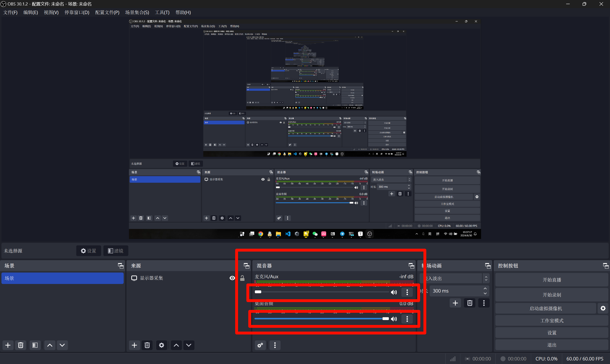Image resolution: width=610 pixels, height=364 pixels.
Task: Toggle lock on 显示器采集 source
Action: 242,278
